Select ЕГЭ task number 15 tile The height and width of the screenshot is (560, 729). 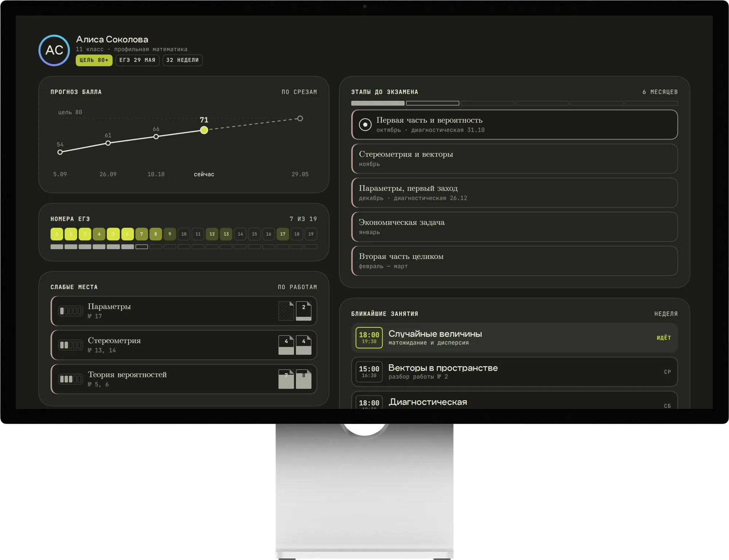coord(254,234)
